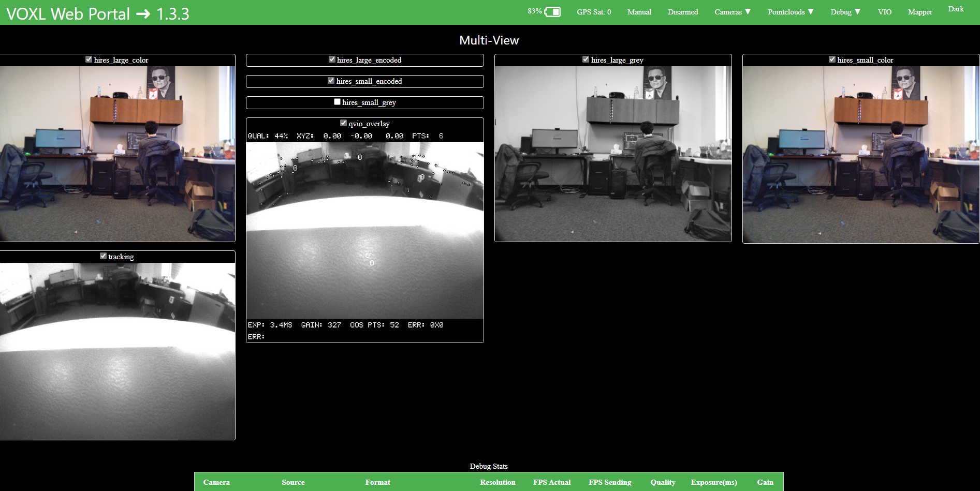Toggle the hires_large_encoded checkbox
The height and width of the screenshot is (491, 980).
332,59
